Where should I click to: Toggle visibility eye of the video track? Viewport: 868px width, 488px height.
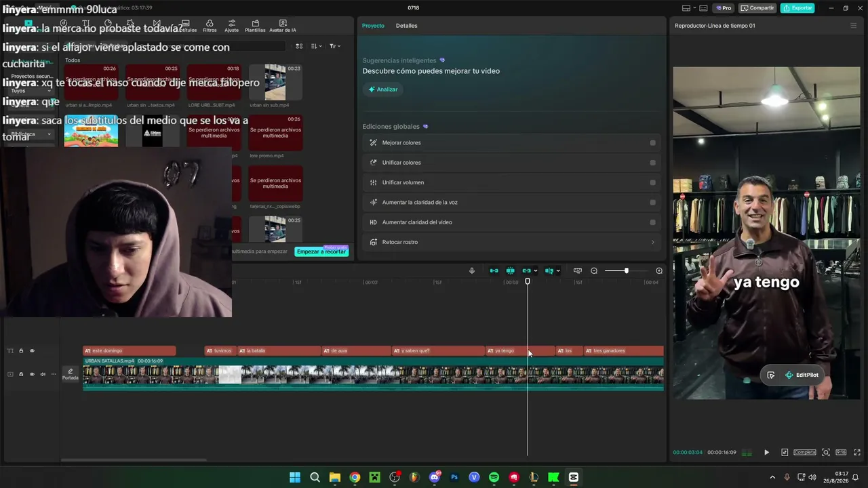[32, 374]
